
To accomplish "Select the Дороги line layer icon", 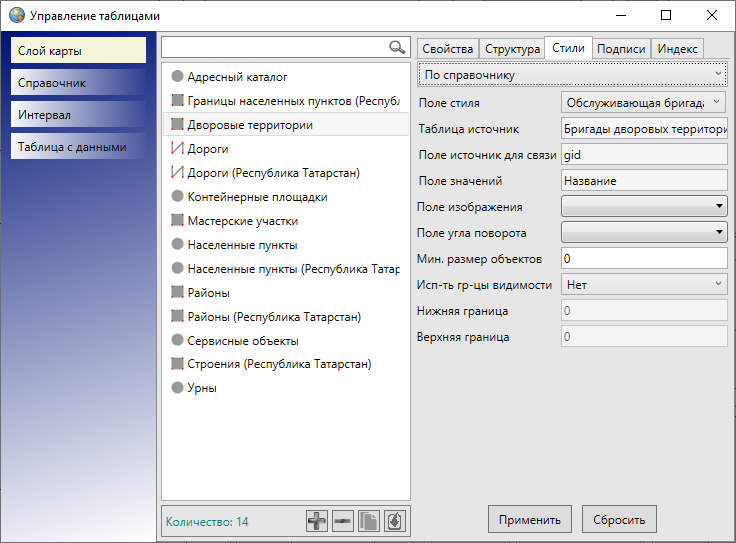I will [177, 149].
